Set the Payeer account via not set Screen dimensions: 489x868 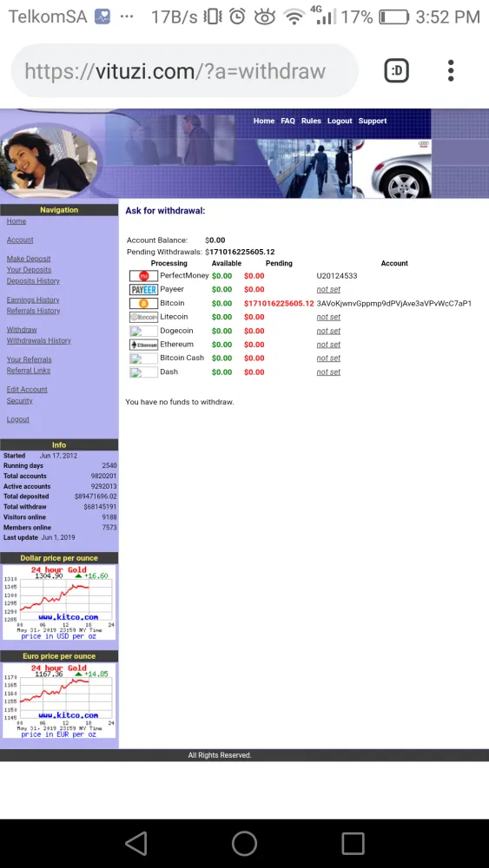click(328, 290)
